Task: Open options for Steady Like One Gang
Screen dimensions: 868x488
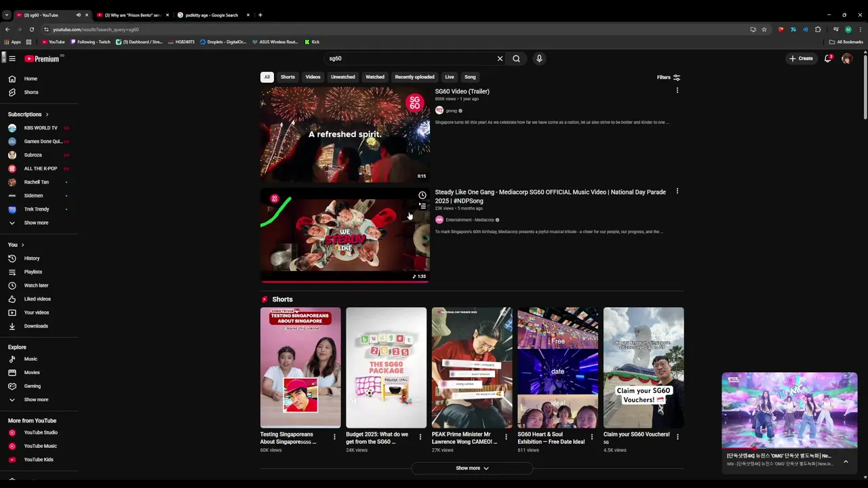Action: [677, 192]
